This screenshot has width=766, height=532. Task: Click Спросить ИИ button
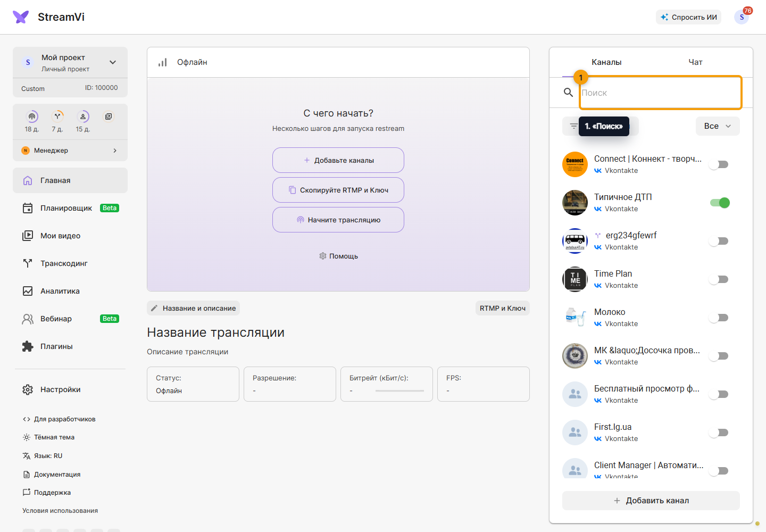688,17
